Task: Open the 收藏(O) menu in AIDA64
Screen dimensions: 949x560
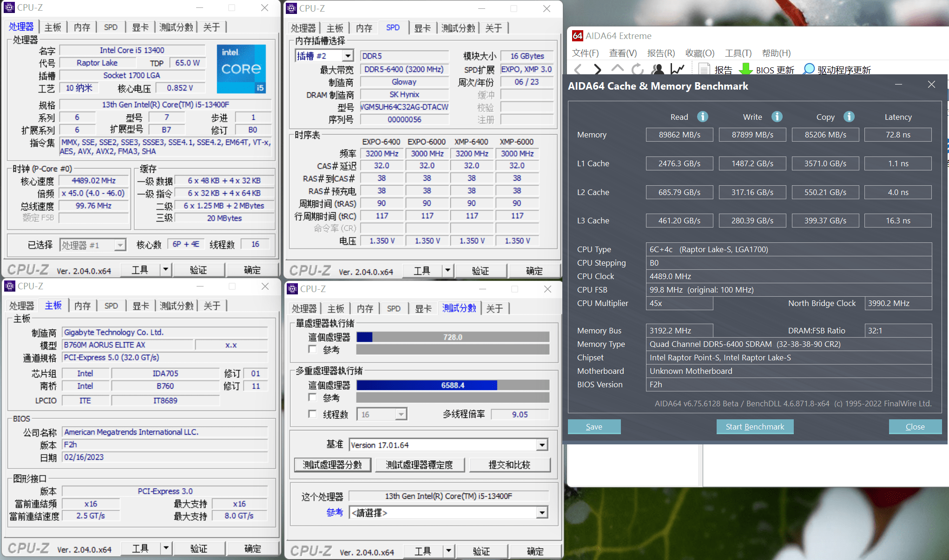Action: 700,53
